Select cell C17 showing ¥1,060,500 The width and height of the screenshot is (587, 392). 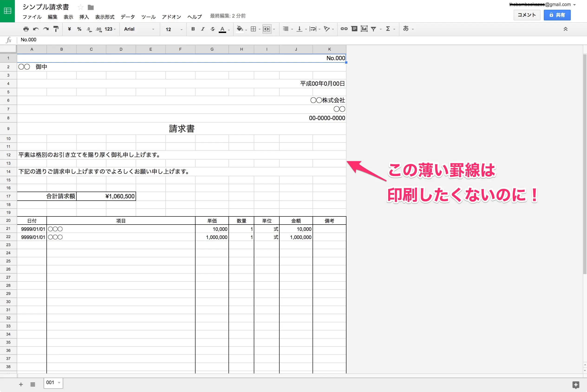coord(106,196)
